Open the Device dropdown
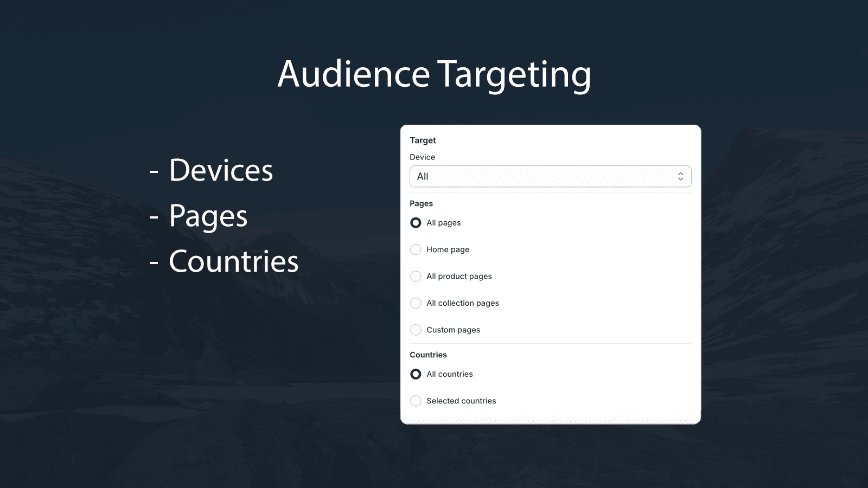The image size is (868, 488). coord(550,176)
